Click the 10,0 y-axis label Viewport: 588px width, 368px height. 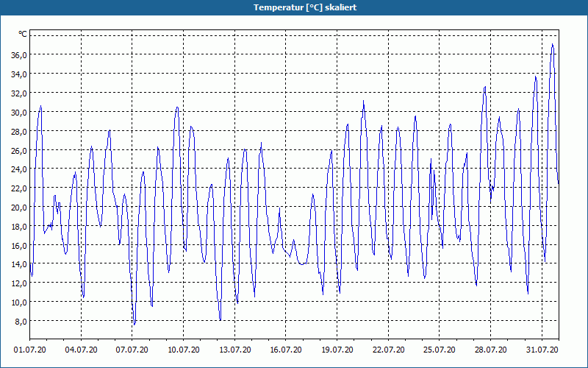click(18, 302)
